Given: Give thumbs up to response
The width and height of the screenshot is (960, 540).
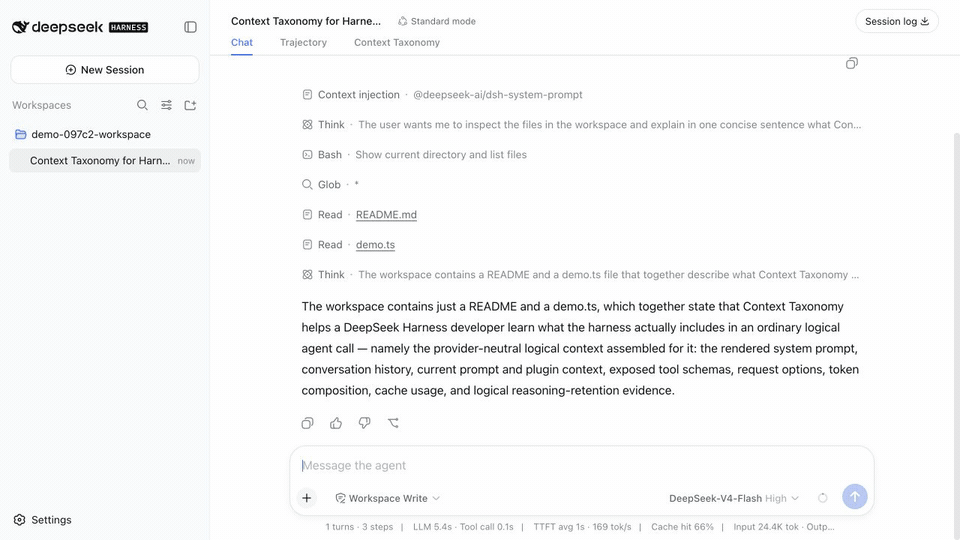Looking at the screenshot, I should point(336,422).
